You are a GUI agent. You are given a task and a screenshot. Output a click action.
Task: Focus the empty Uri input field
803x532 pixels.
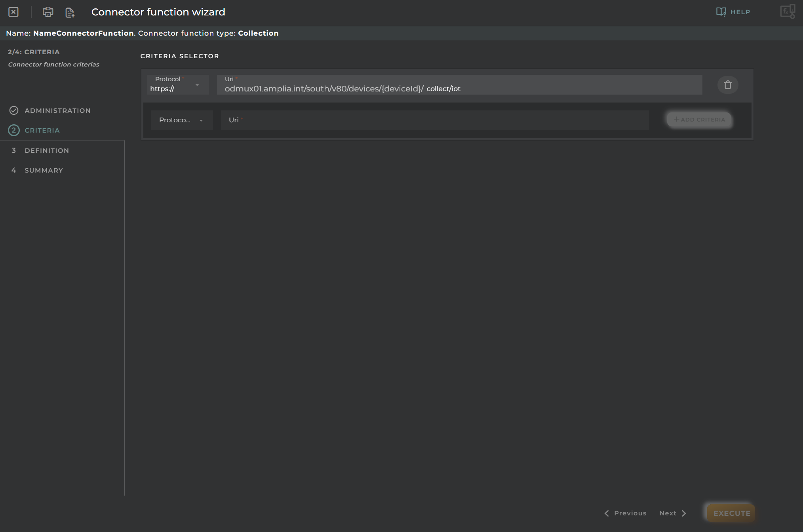click(435, 120)
